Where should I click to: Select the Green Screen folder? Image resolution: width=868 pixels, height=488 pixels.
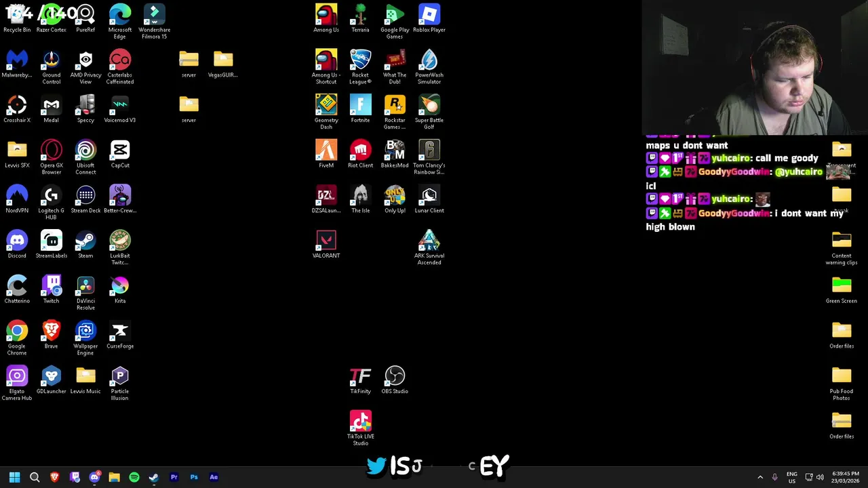pyautogui.click(x=842, y=290)
